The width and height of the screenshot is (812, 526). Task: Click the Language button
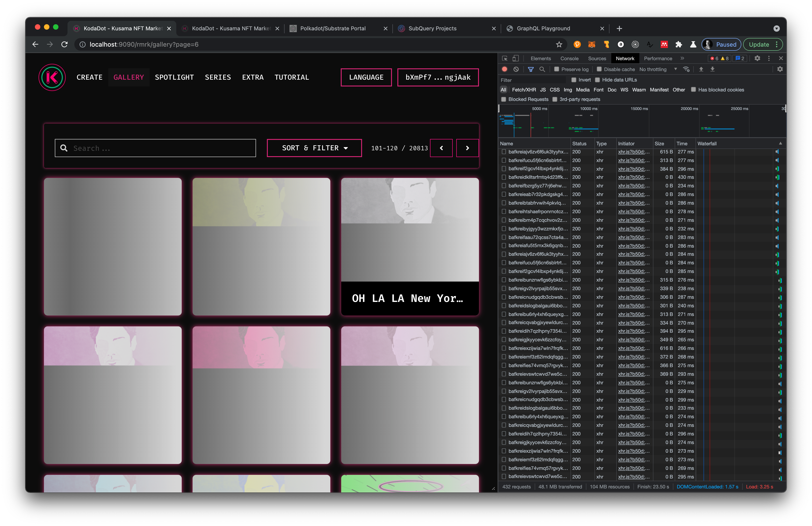pyautogui.click(x=366, y=77)
